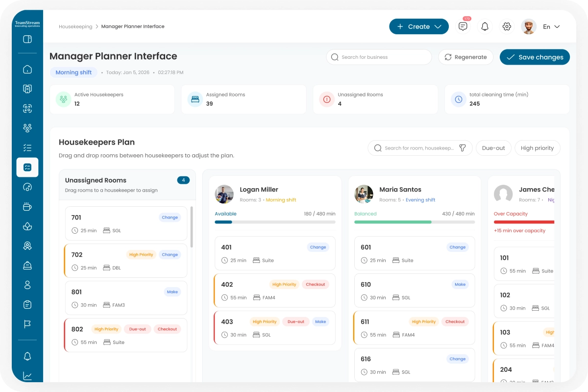Toggle sidebar panel layout icon
This screenshot has width=588, height=392.
click(x=27, y=39)
